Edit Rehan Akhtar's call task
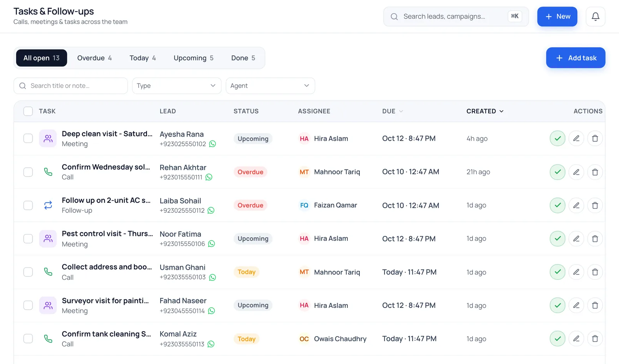The image size is (619, 364). (576, 172)
